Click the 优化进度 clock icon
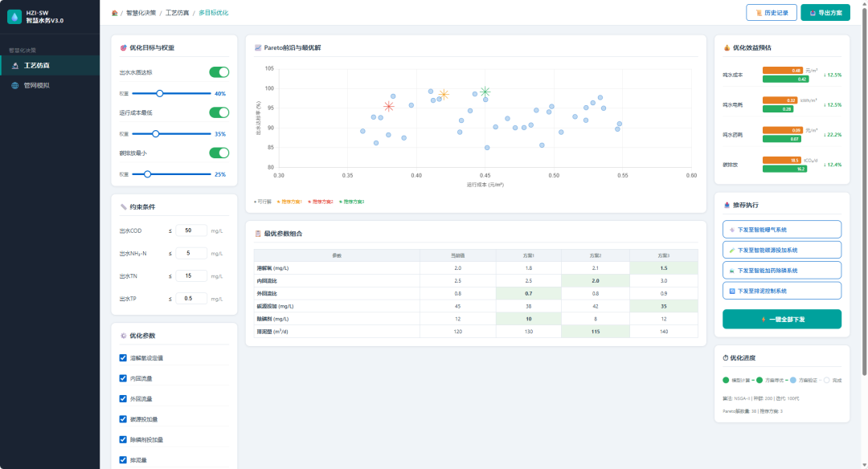 tap(726, 358)
